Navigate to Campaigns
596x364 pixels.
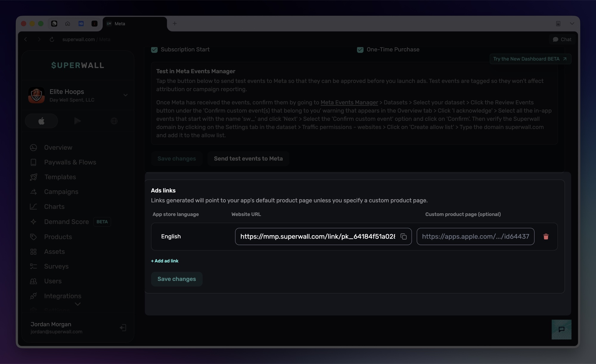[x=61, y=192]
